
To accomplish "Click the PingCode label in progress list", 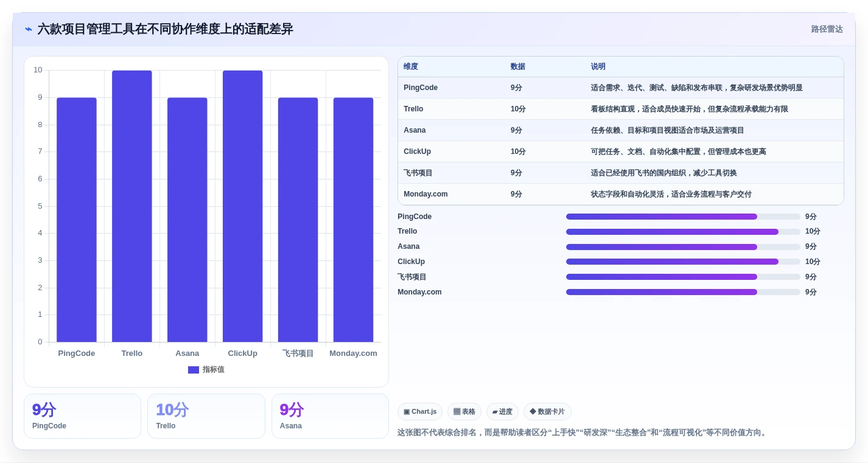I will 415,217.
